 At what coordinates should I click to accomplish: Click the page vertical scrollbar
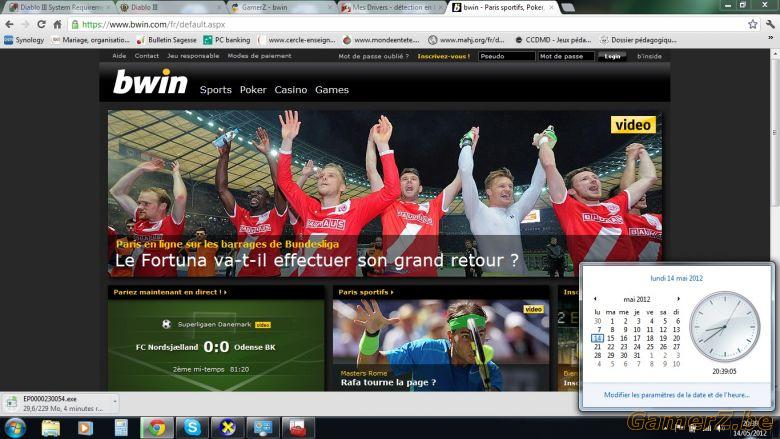[775, 132]
